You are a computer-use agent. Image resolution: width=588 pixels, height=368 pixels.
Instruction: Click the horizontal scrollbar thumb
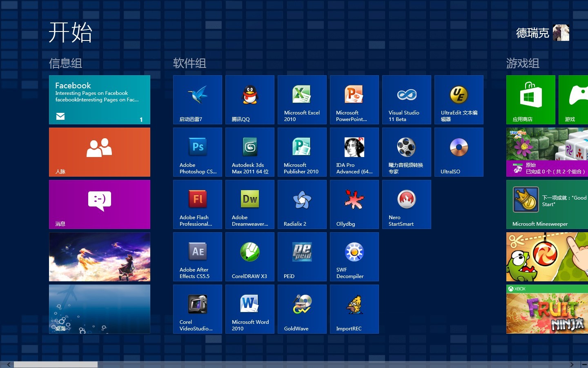[56, 364]
